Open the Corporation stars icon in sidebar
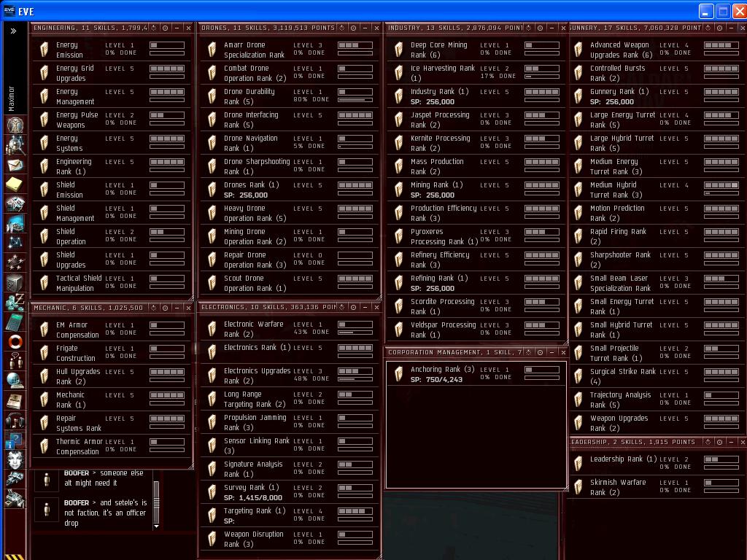 (15, 262)
